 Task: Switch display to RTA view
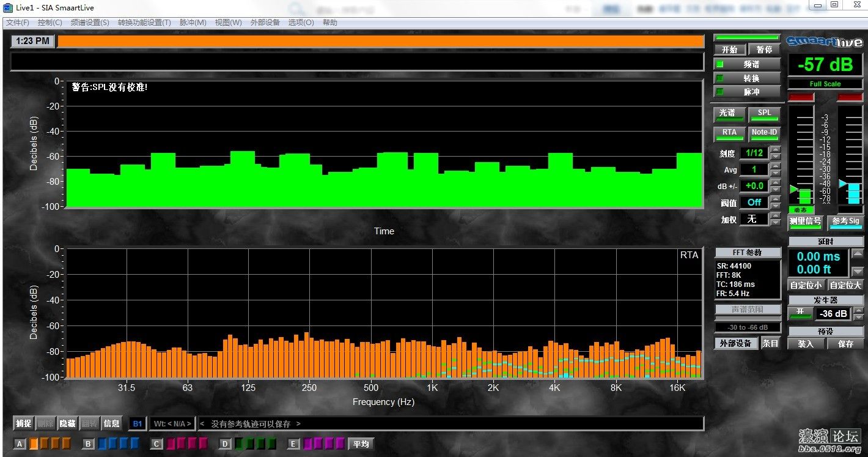[729, 133]
